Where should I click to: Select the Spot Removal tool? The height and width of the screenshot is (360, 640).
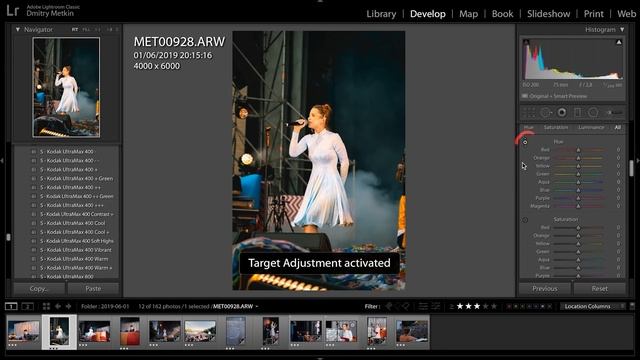point(545,113)
